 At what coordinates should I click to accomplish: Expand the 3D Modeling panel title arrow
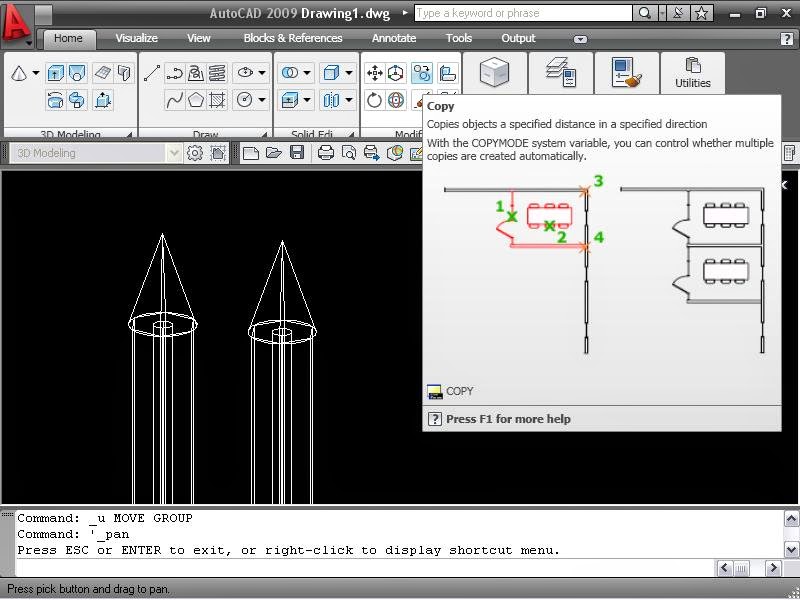click(129, 135)
